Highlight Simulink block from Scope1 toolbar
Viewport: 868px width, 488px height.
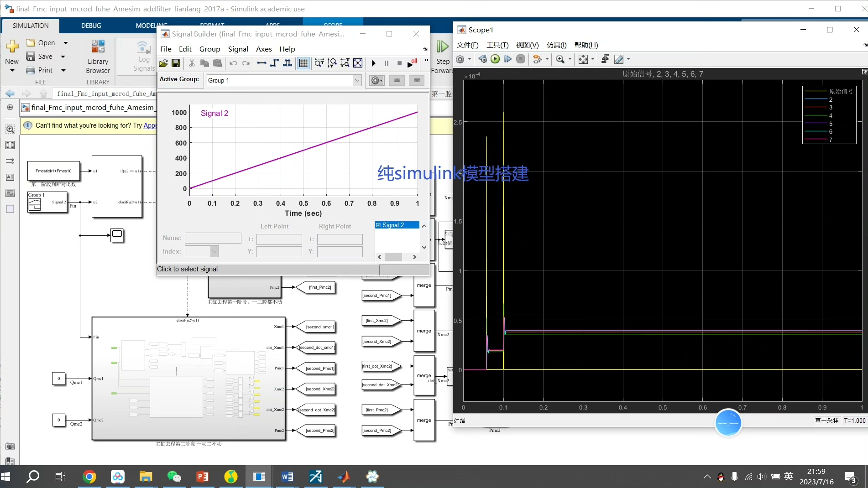click(538, 59)
